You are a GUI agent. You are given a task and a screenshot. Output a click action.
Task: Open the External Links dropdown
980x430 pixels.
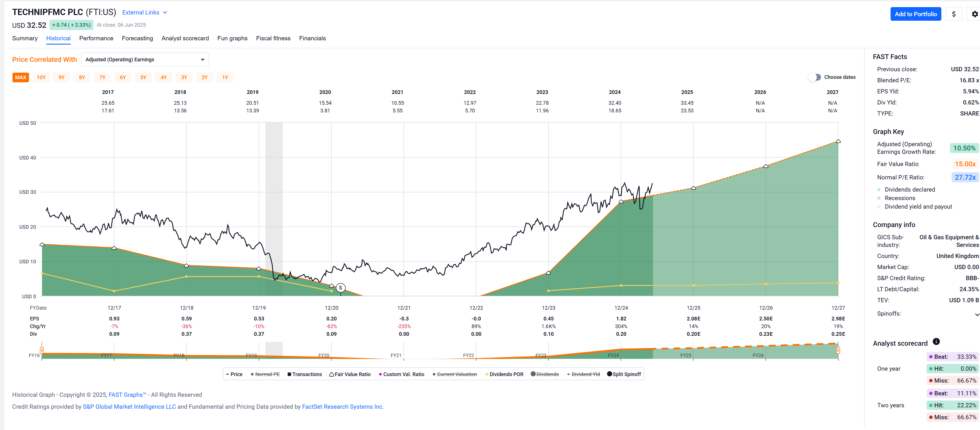pyautogui.click(x=145, y=12)
